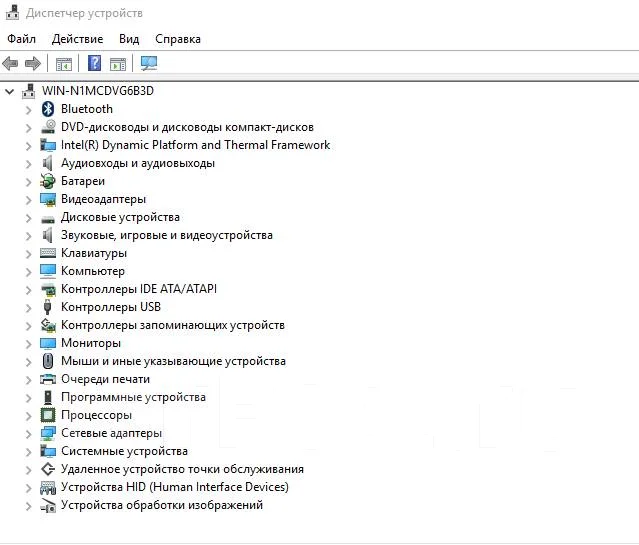The image size is (639, 545).
Task: Click the Back arrow toolbar icon
Action: 10,64
